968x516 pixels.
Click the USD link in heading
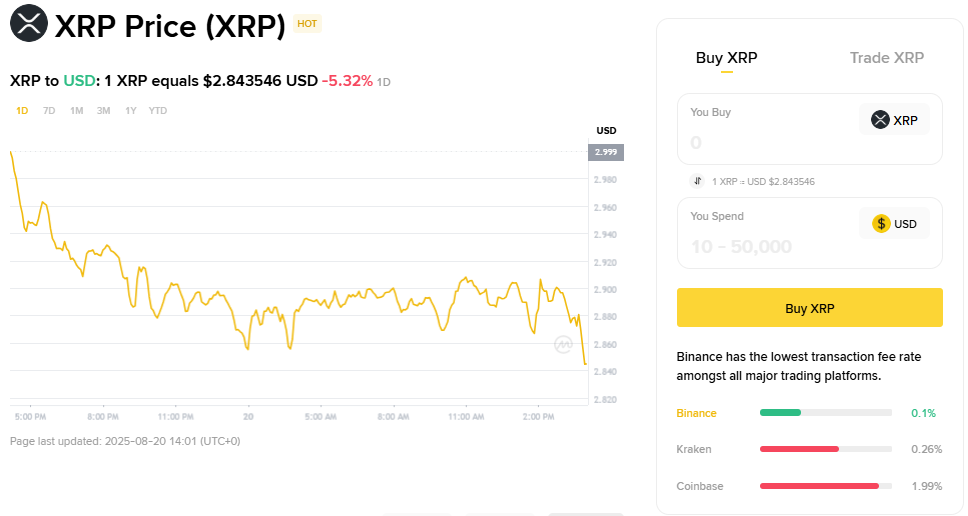(80, 81)
